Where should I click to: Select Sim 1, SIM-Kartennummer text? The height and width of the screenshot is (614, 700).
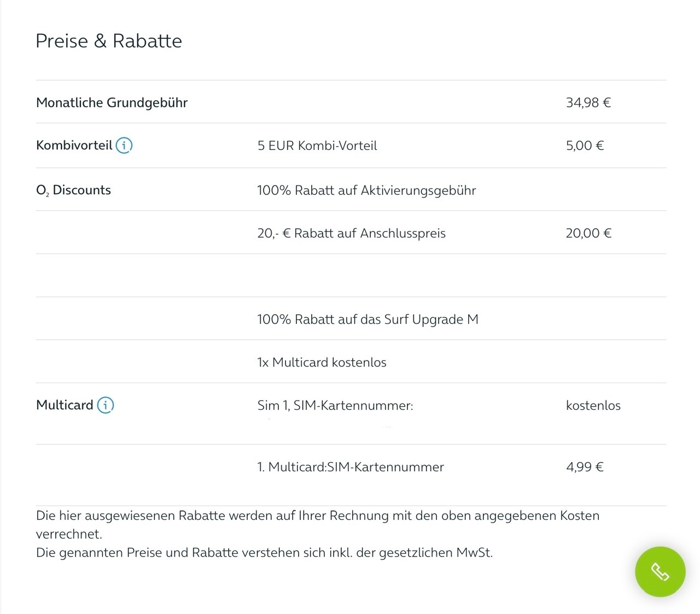pyautogui.click(x=335, y=406)
